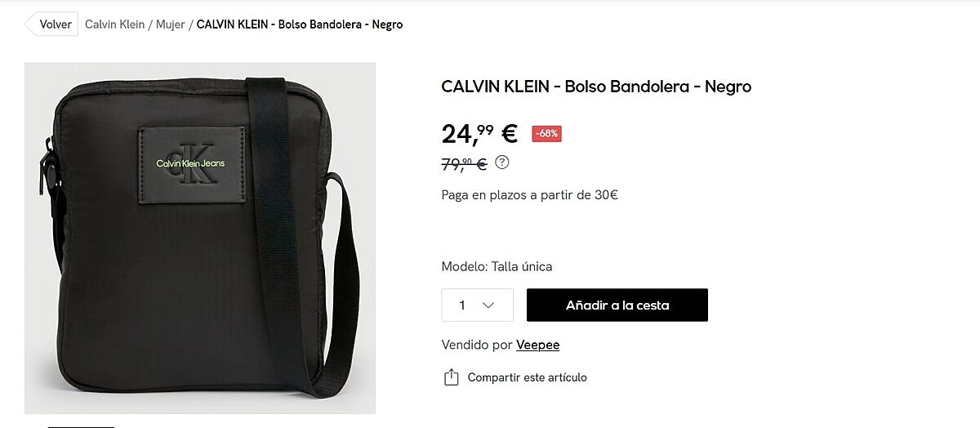Open the quantity selector showing 1
The image size is (980, 428).
coord(478,305)
